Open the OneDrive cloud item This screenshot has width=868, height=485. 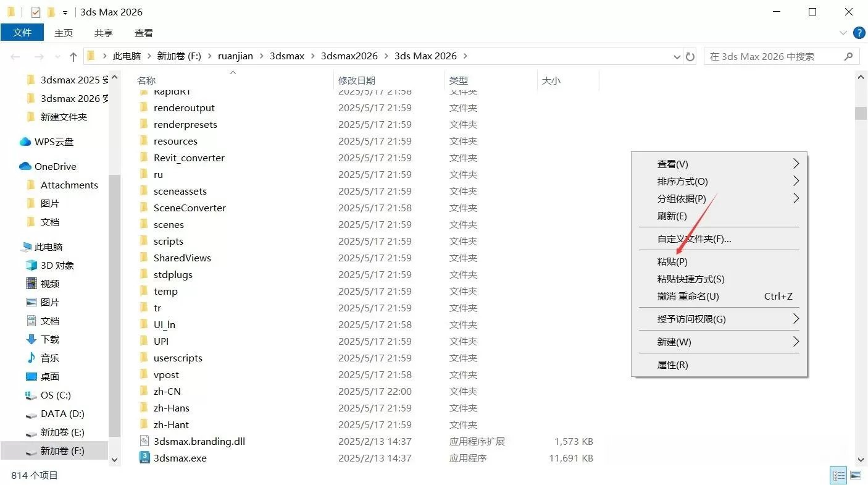pos(55,166)
